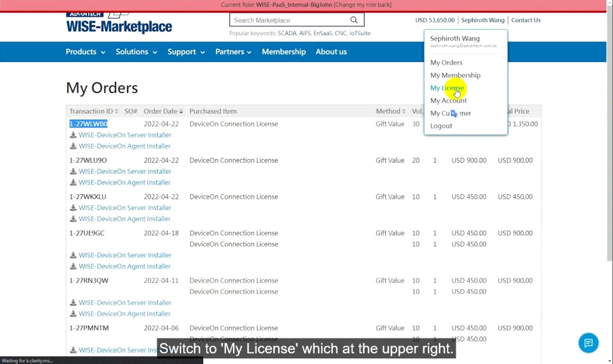Screen dimensions: 613x364
Task: Sort by Method column arrows
Action: [404, 111]
